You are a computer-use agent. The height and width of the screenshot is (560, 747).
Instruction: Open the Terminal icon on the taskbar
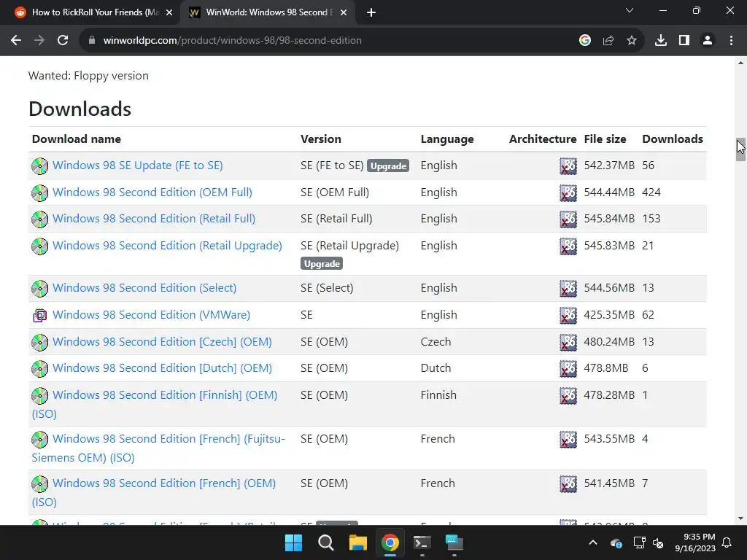click(x=422, y=542)
